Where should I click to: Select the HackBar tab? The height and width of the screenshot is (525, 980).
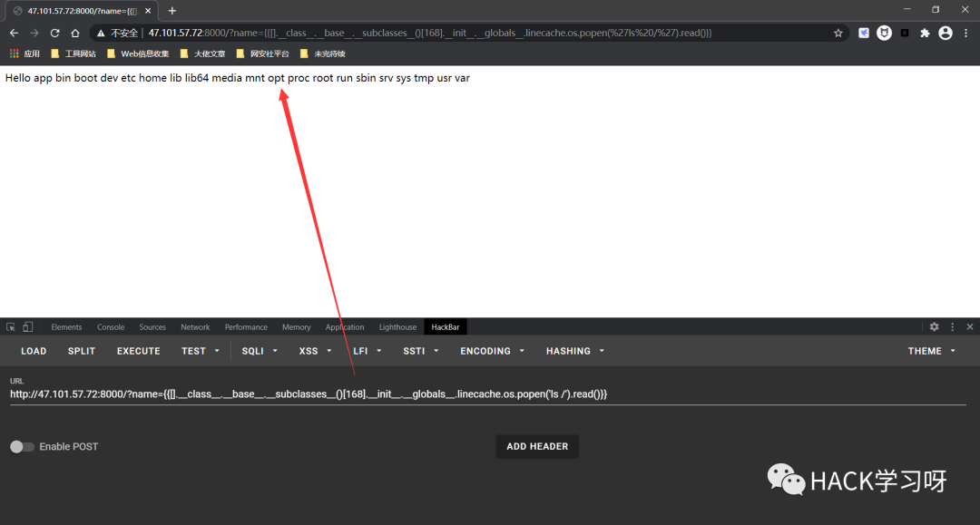(x=445, y=327)
